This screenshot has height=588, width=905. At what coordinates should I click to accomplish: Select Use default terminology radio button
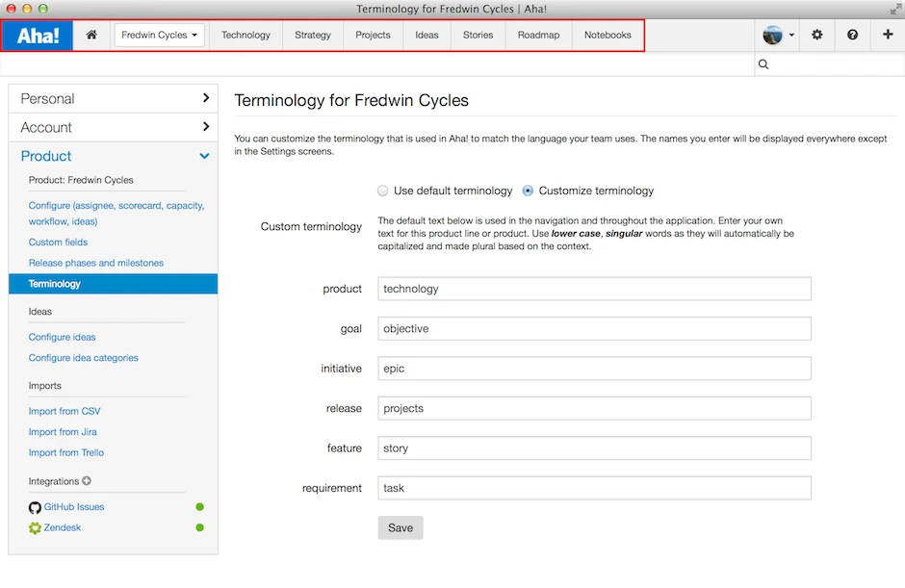pos(382,191)
